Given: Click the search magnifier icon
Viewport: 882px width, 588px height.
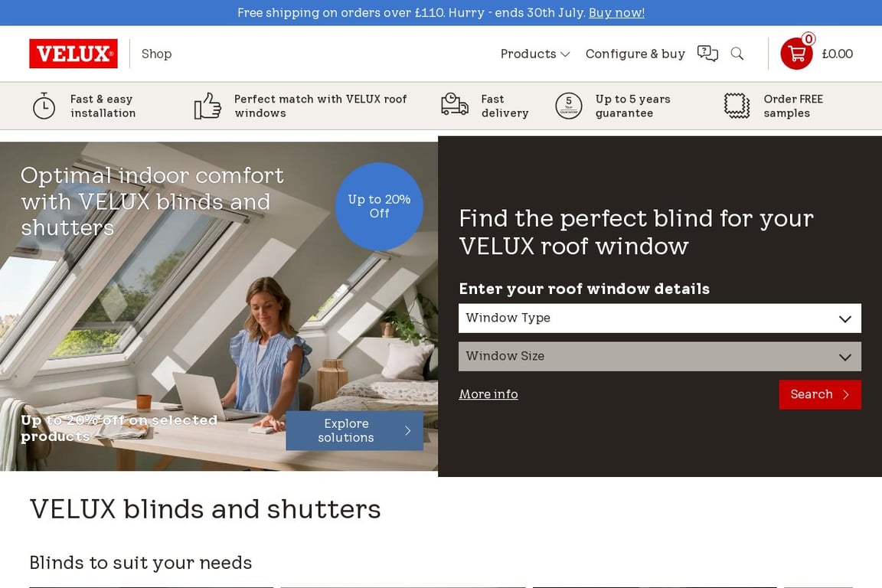Looking at the screenshot, I should click(x=737, y=54).
